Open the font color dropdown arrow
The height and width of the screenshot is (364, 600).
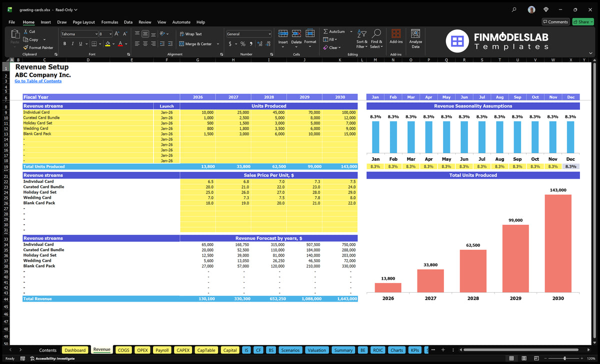125,44
